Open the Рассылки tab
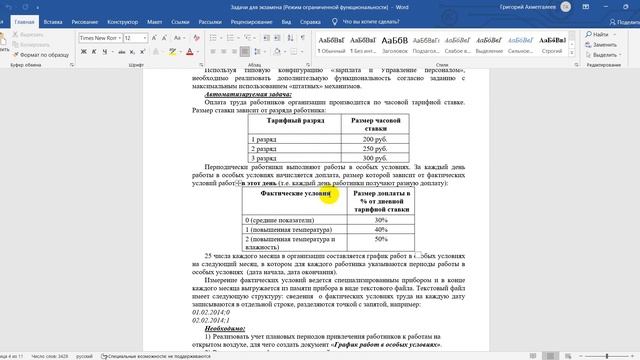Screen dimensions: 640x360 coord(210,22)
